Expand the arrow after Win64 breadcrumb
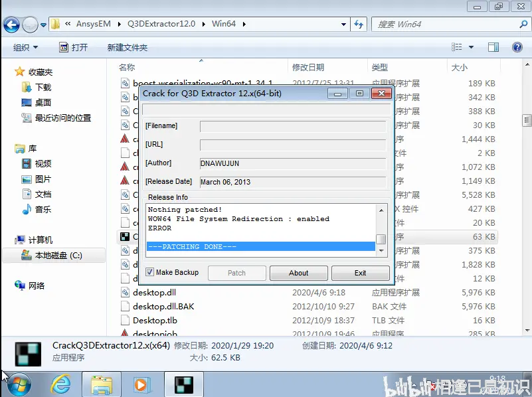This screenshot has height=397, width=532. click(x=244, y=24)
